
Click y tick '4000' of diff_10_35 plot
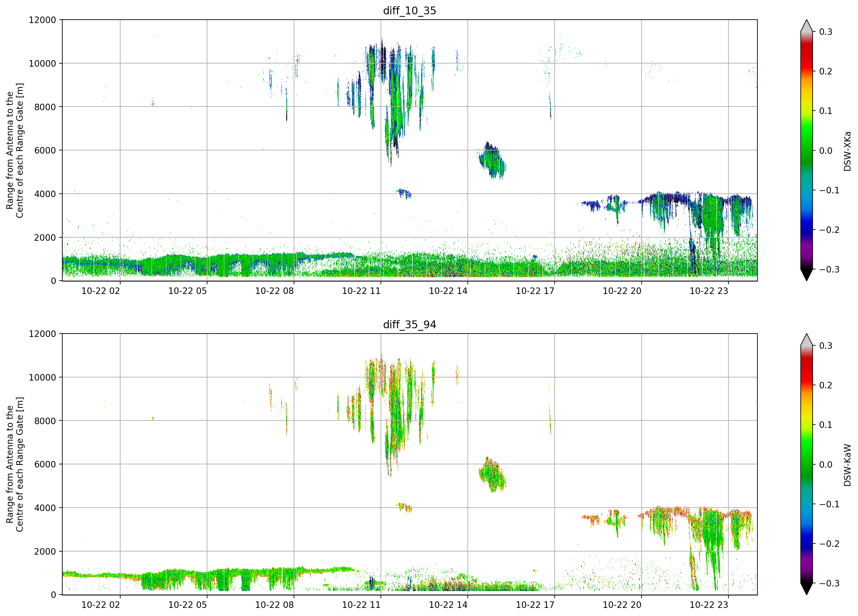click(45, 194)
